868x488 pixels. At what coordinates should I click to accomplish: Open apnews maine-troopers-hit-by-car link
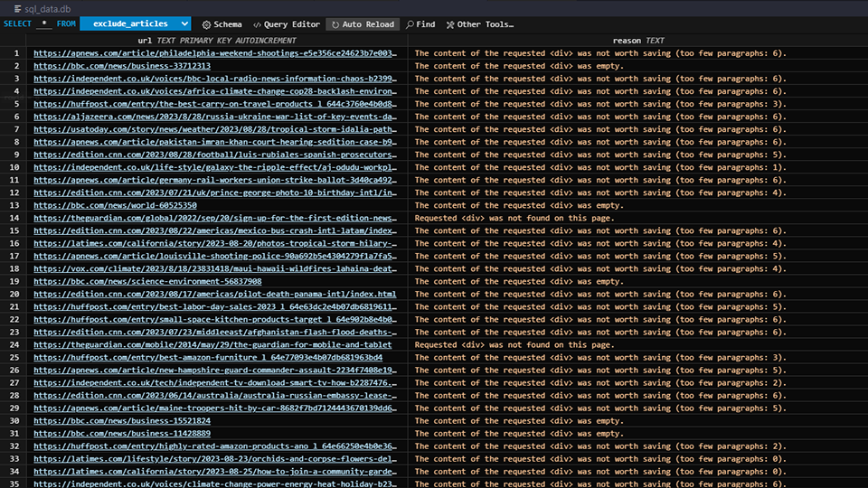click(215, 408)
